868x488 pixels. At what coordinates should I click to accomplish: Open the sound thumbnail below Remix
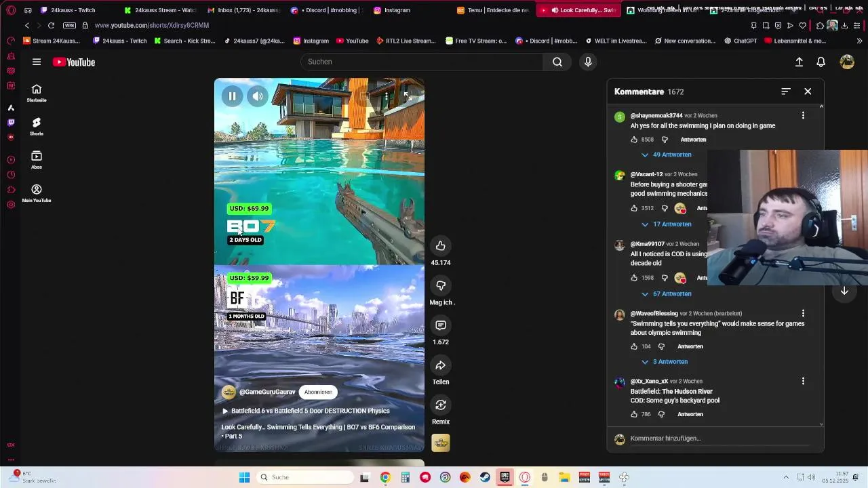click(x=441, y=443)
